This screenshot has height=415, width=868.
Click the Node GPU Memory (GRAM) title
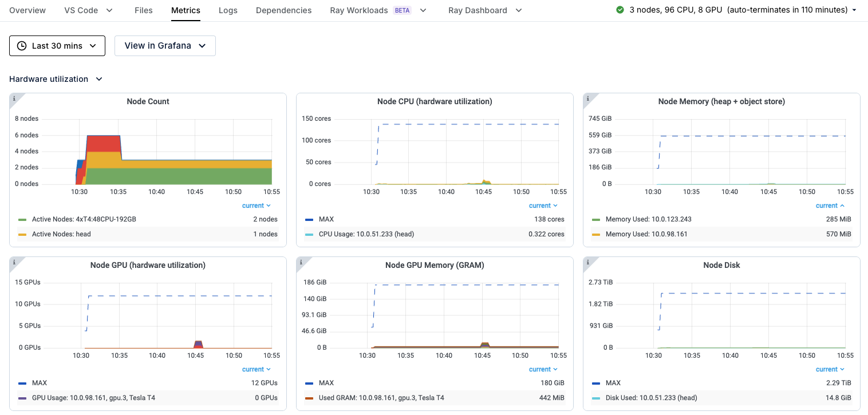click(435, 265)
